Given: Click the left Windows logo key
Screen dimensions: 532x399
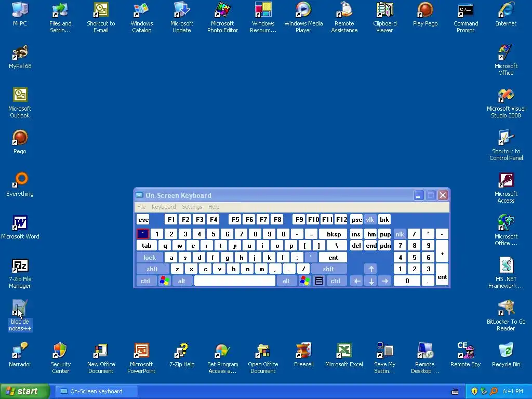Looking at the screenshot, I should 165,281.
